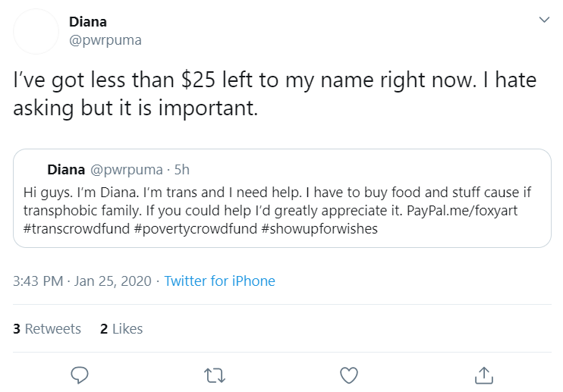Click the #showupforwishes hashtag
Screen dimensions: 563x392
coord(319,228)
